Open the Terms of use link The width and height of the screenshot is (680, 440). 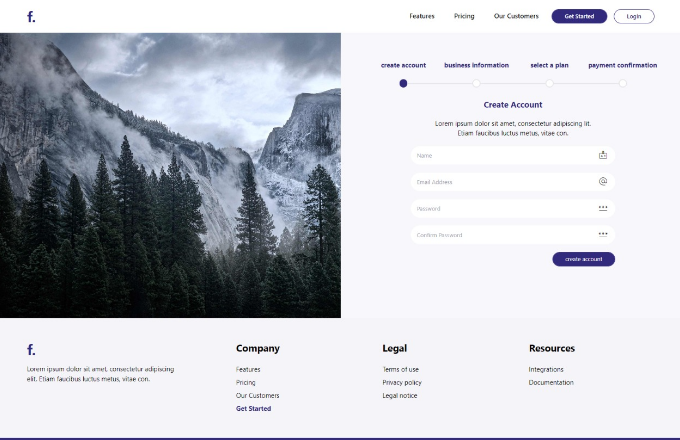pyautogui.click(x=400, y=369)
